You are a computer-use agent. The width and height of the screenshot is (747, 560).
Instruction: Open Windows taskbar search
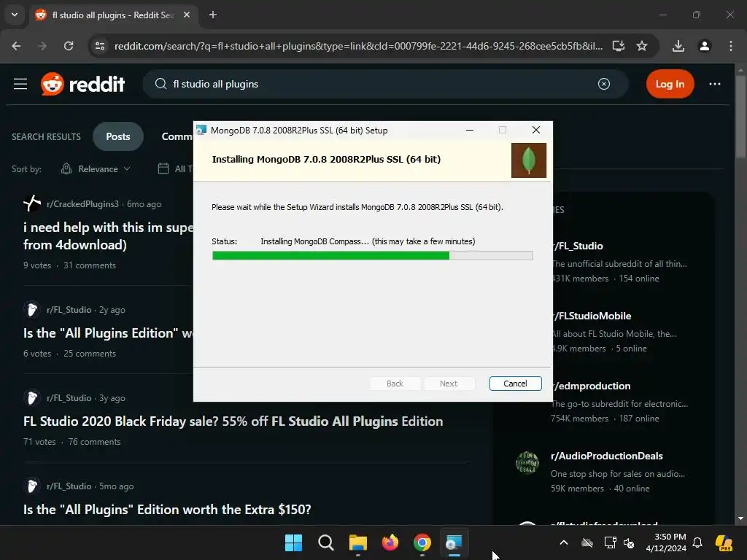(326, 542)
